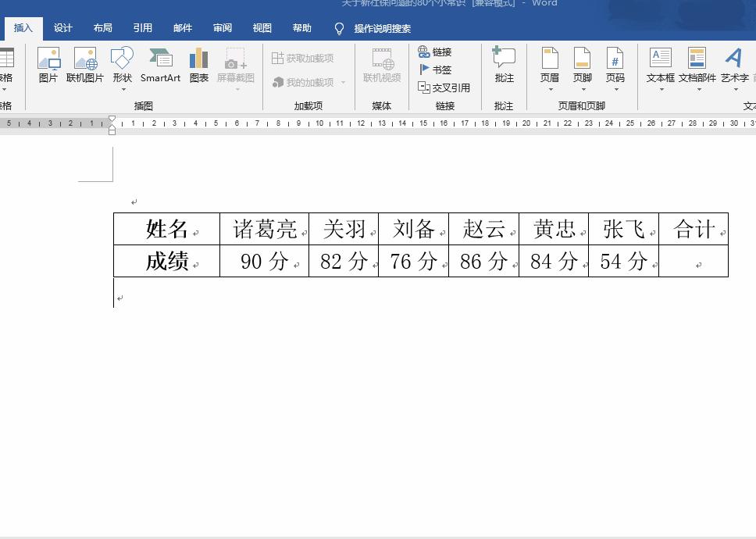Click the indent marker on the horizontal ruler
The width and height of the screenshot is (756, 539).
point(112,121)
